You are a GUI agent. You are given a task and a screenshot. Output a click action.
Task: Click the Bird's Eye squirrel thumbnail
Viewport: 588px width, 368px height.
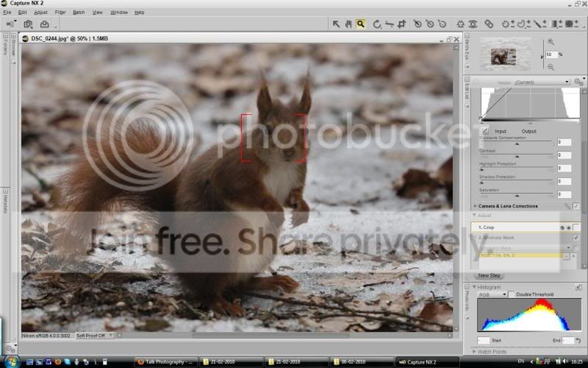click(503, 57)
